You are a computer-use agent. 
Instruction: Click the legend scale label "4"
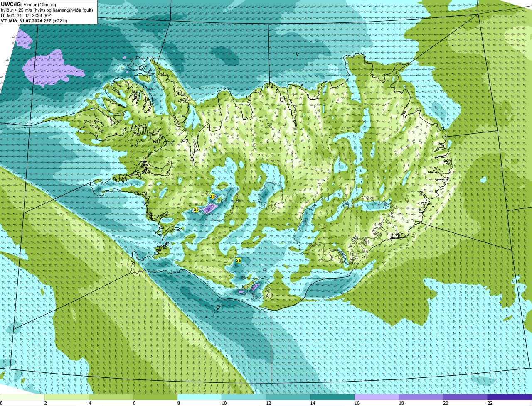point(90,403)
